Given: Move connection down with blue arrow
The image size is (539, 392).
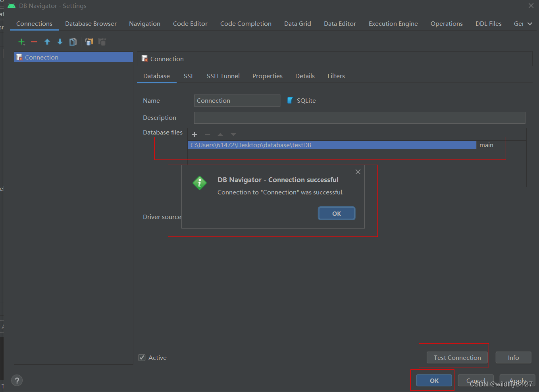Looking at the screenshot, I should [60, 42].
